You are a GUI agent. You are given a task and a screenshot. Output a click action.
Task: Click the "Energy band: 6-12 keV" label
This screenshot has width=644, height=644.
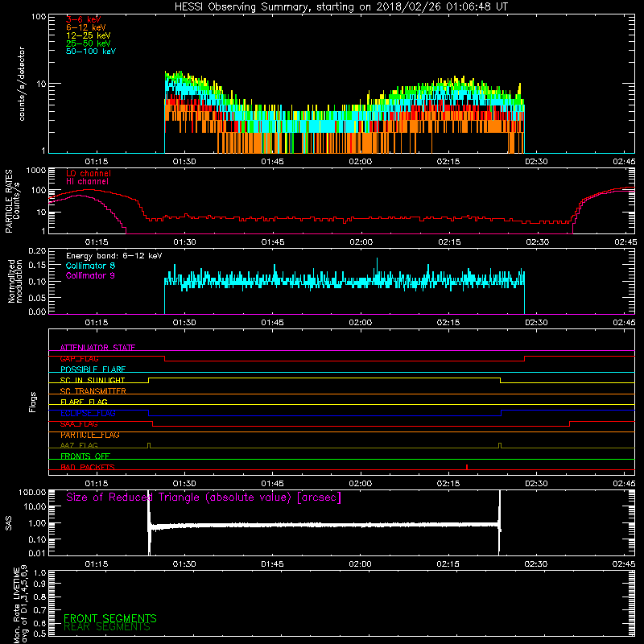pyautogui.click(x=114, y=256)
